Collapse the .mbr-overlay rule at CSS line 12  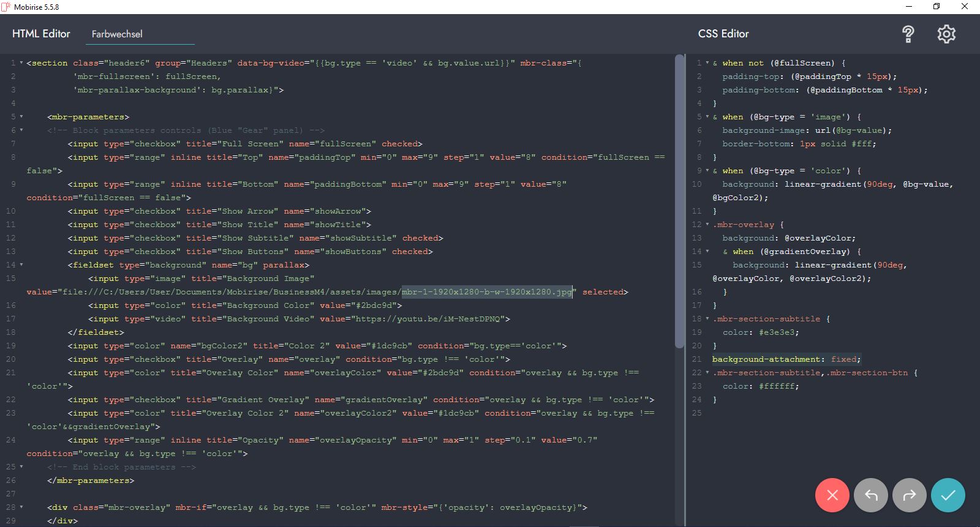(x=707, y=225)
